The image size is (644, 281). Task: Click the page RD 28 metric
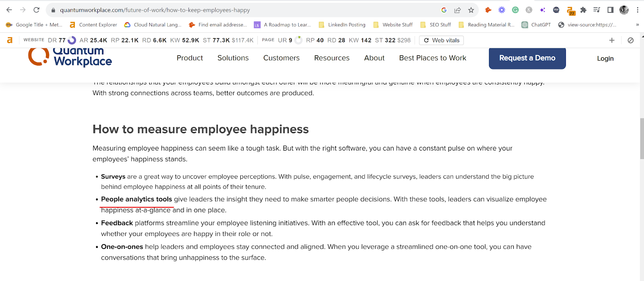336,40
